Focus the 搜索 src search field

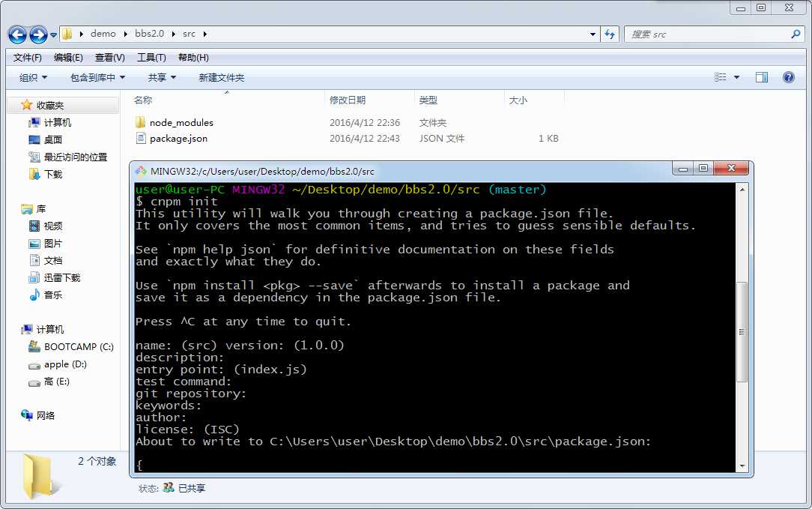[707, 34]
